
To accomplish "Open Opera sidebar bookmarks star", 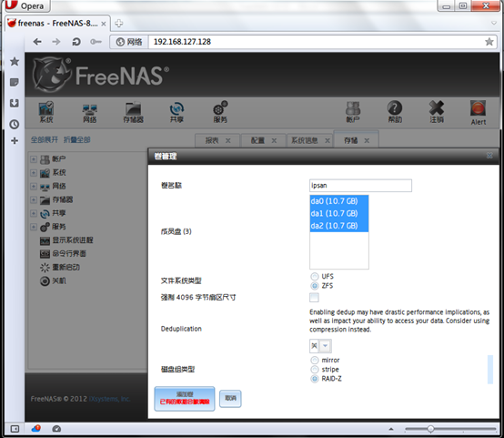I will [15, 61].
